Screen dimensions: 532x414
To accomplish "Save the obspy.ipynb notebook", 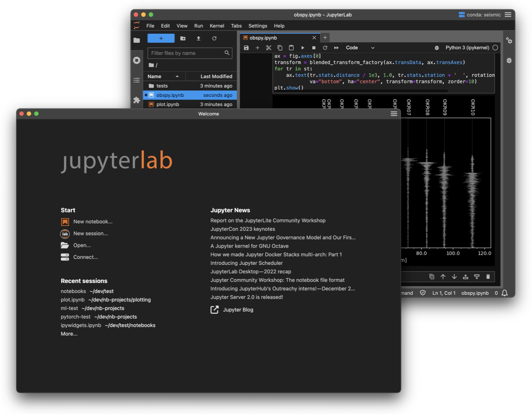I will (x=246, y=48).
